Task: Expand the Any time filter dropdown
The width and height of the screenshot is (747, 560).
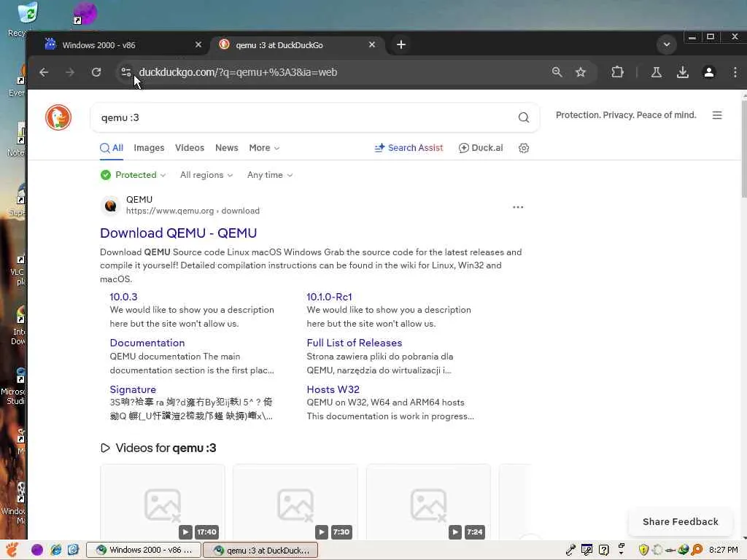Action: [270, 175]
